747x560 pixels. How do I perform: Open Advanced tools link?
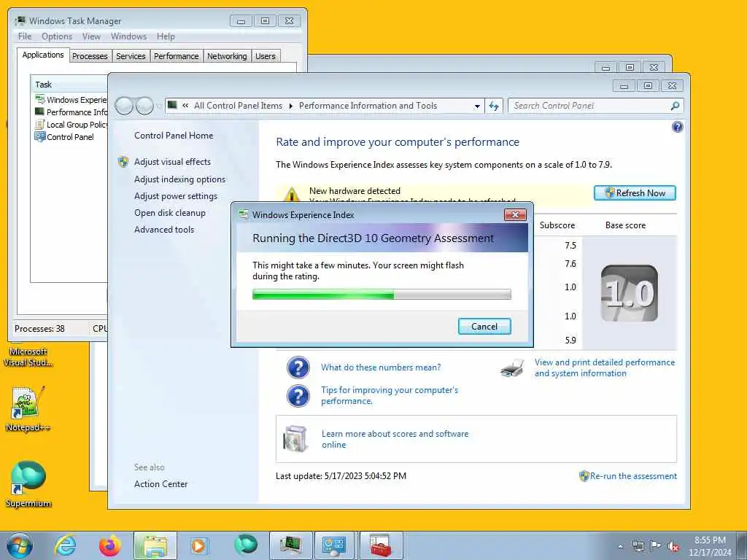click(x=164, y=230)
